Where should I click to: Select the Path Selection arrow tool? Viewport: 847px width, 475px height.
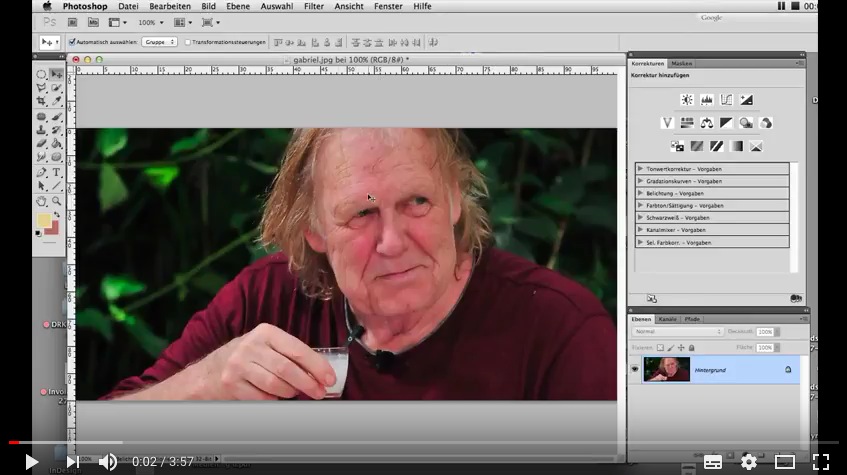tap(42, 186)
